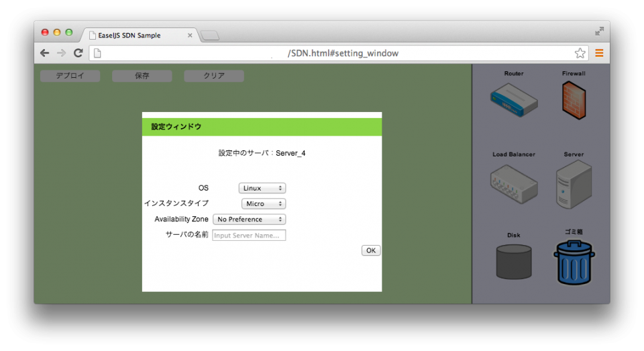Click the red window close button
This screenshot has width=644, height=351.
(x=45, y=32)
